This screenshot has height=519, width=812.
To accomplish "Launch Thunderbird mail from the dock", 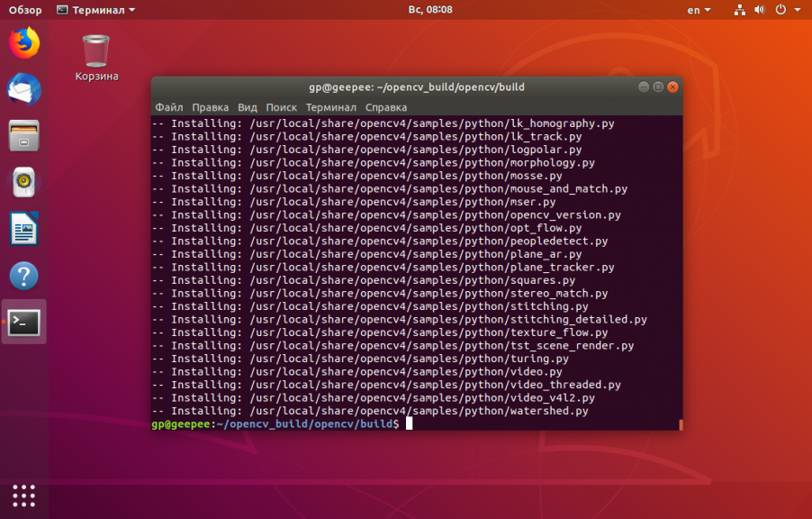I will [x=23, y=89].
